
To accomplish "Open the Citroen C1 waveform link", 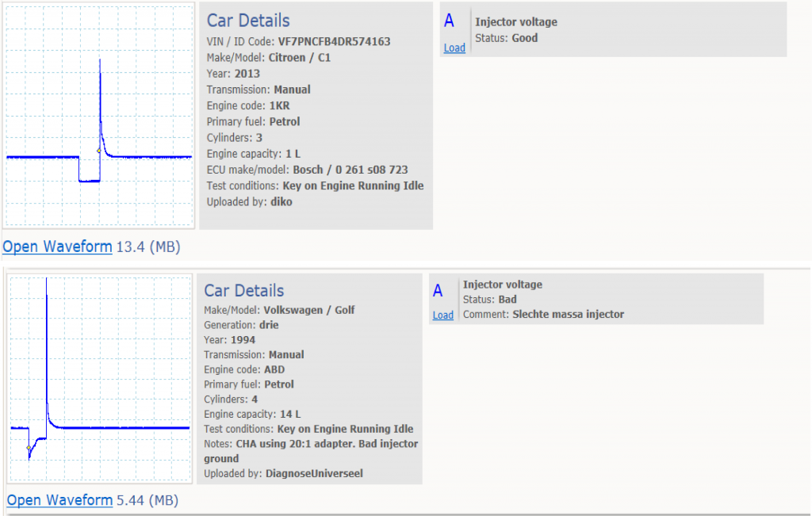I will pos(57,247).
